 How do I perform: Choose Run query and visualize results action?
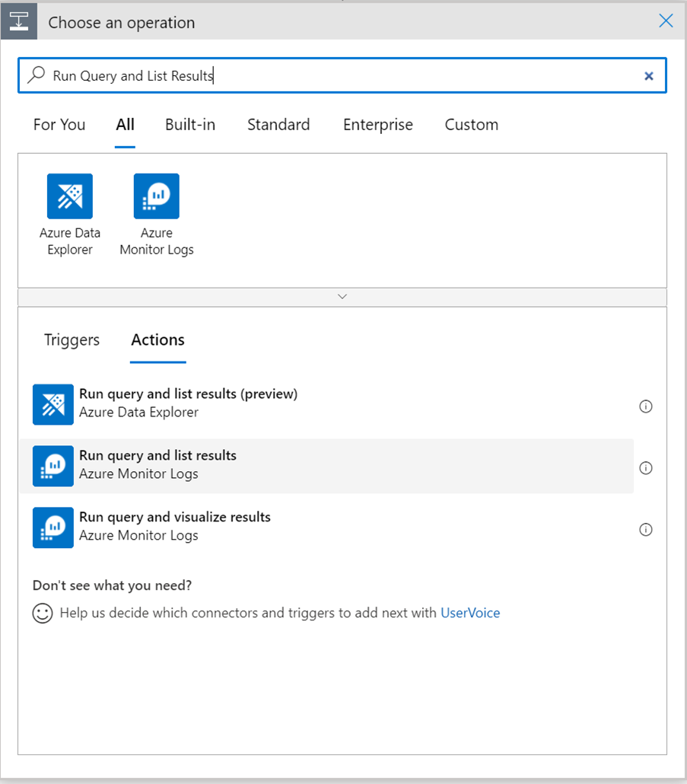coord(175,527)
